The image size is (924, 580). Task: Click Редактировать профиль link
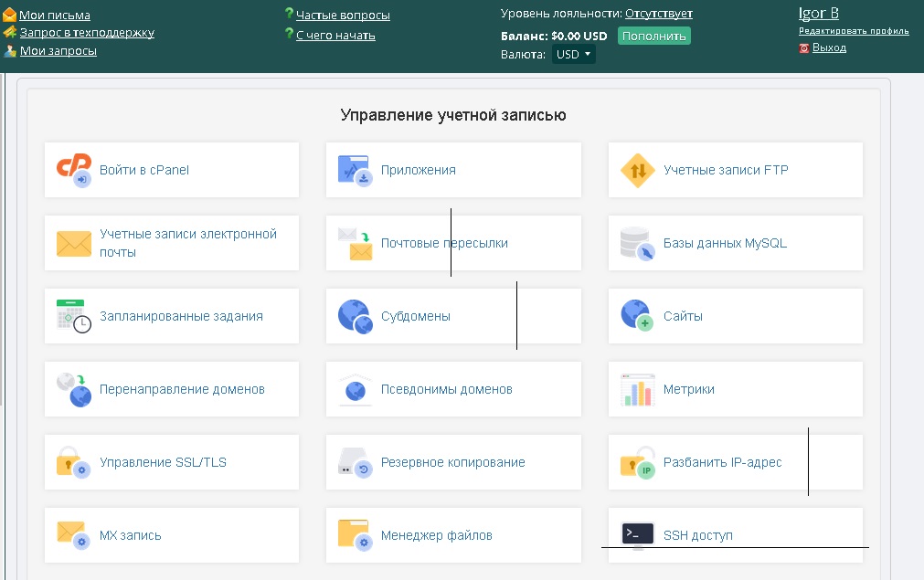[x=854, y=31]
